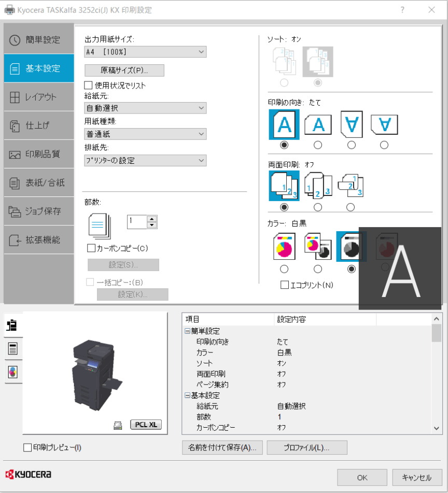
Task: Switch to the 基本設定 tab
Action: point(39,68)
